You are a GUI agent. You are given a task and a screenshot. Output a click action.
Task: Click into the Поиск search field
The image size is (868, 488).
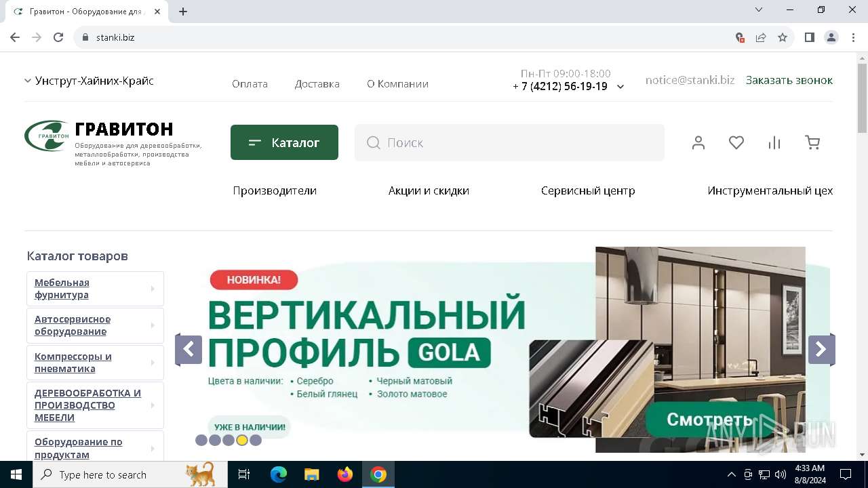coord(509,142)
